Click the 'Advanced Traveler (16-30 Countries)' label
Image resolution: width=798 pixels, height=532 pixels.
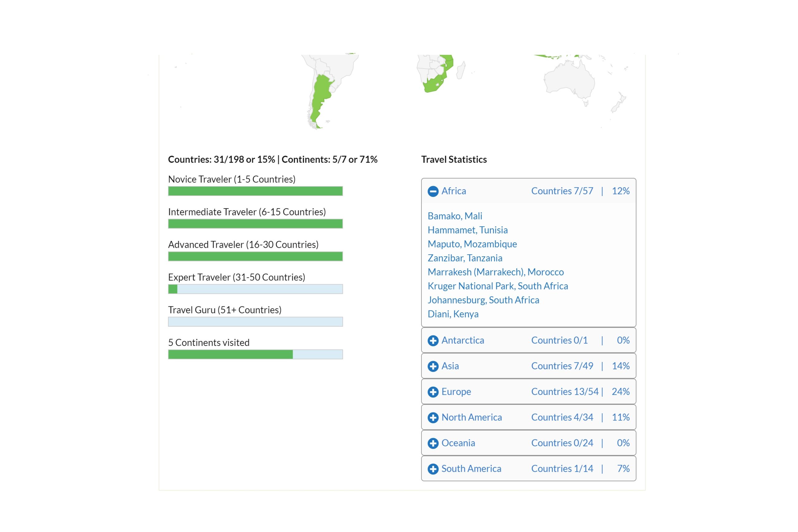click(243, 245)
